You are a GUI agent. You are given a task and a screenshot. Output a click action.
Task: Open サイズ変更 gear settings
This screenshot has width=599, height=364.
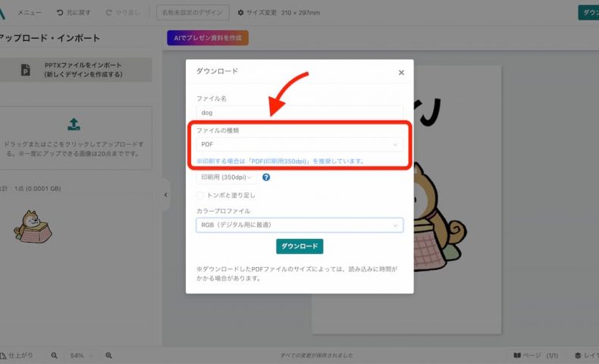click(x=241, y=13)
